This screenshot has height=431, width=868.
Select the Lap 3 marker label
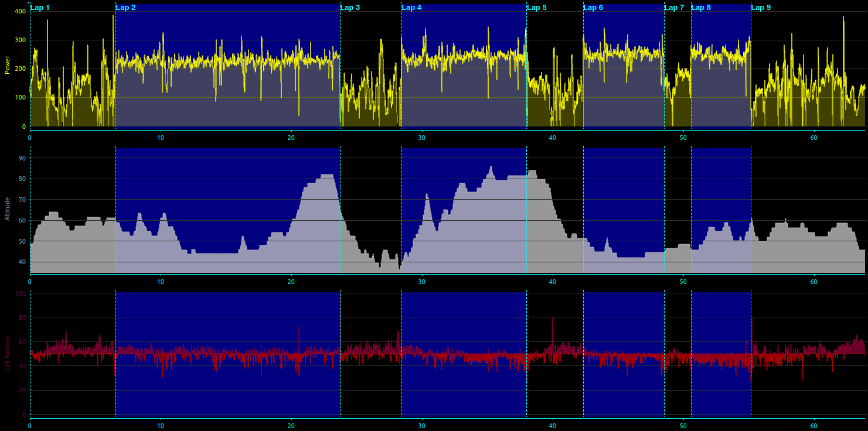pos(350,8)
